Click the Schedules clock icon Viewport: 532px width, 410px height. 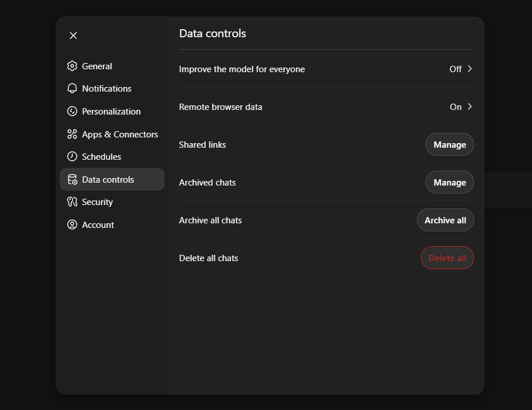tap(72, 156)
